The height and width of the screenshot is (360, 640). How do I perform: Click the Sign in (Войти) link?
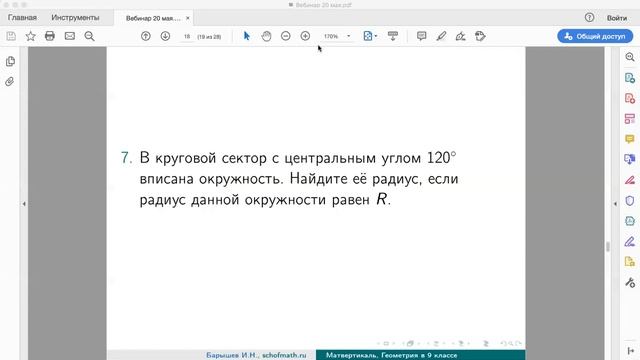pyautogui.click(x=617, y=18)
